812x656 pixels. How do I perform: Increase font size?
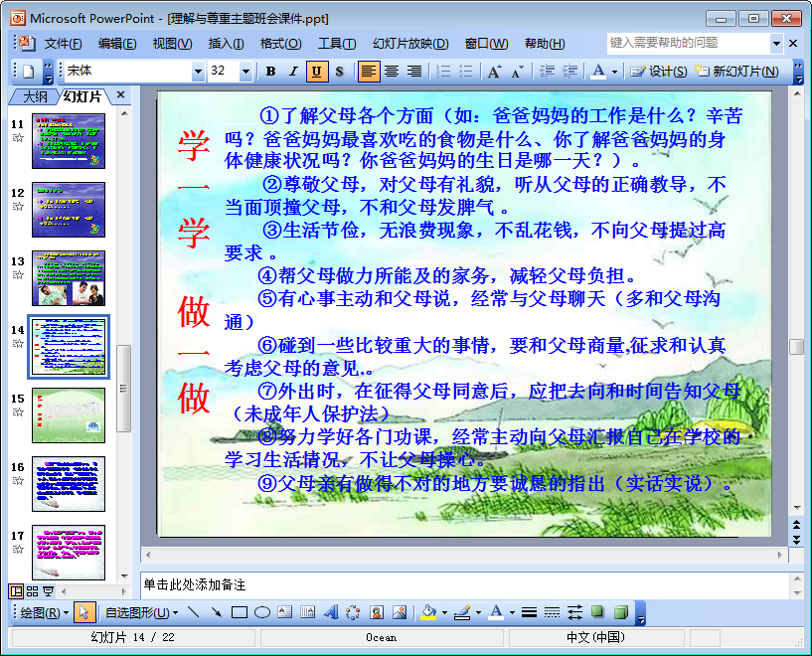(495, 72)
